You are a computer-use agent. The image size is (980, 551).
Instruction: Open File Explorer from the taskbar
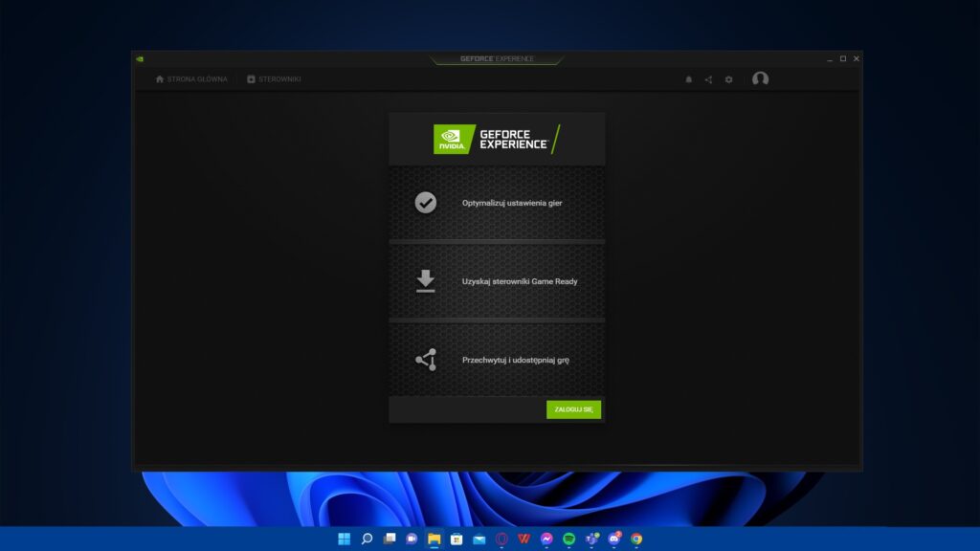pyautogui.click(x=434, y=539)
